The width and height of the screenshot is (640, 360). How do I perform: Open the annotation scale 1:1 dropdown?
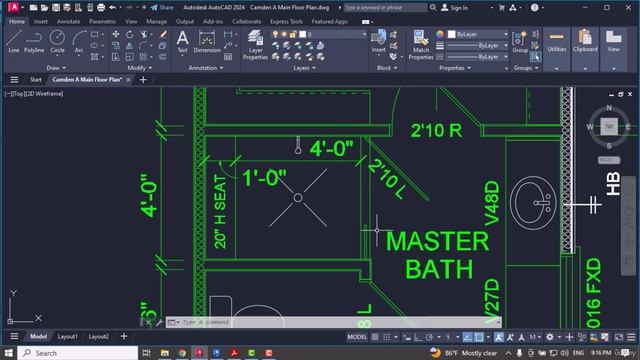pos(535,337)
